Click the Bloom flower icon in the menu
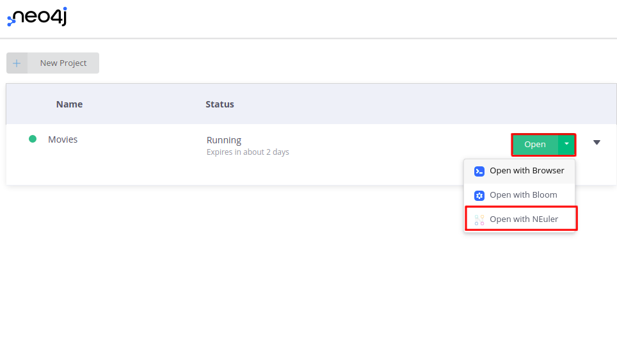 (x=479, y=195)
